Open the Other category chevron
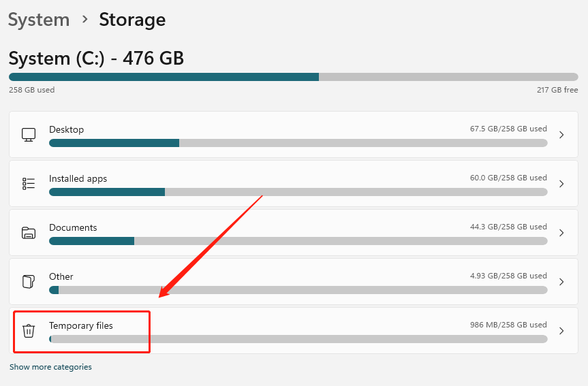 click(561, 282)
